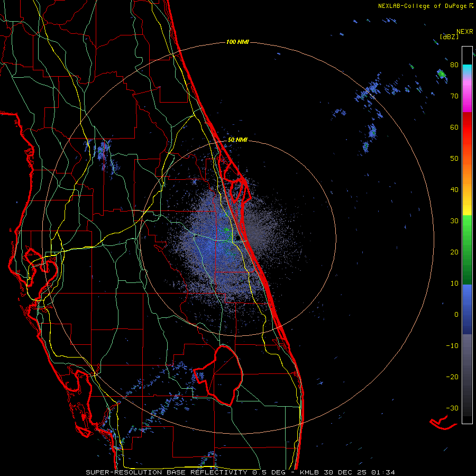Image resolution: width=476 pixels, height=476 pixels.
Task: Click the 80 dBZ value on the scale
Action: (454, 65)
